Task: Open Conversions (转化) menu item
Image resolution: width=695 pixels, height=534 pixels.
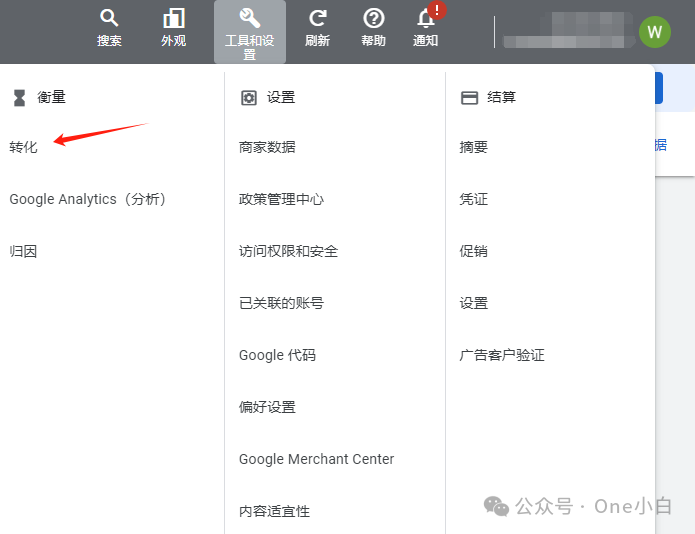Action: pos(23,147)
